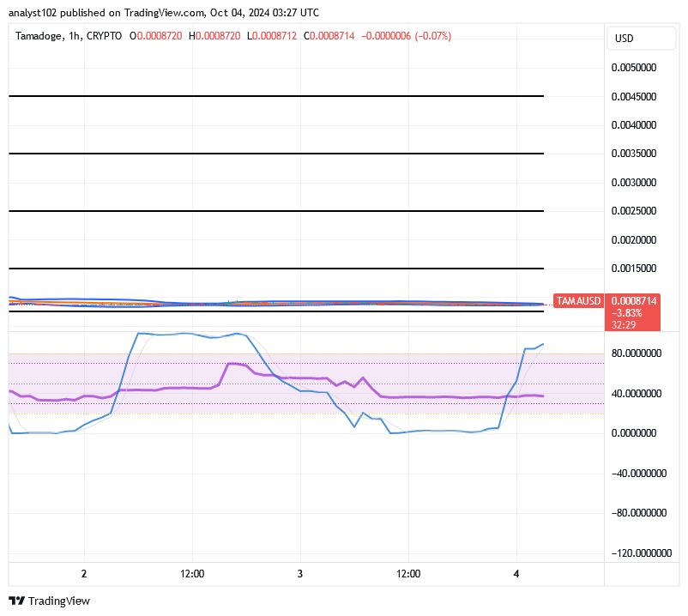The height and width of the screenshot is (616, 688).
Task: Click the purple RSI line in indicator pane
Action: pyautogui.click(x=276, y=377)
